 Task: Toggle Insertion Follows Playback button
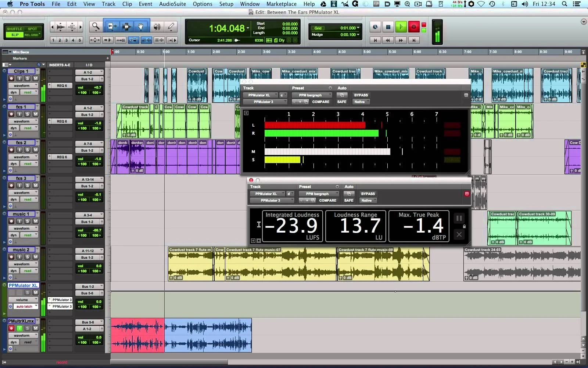(x=172, y=40)
